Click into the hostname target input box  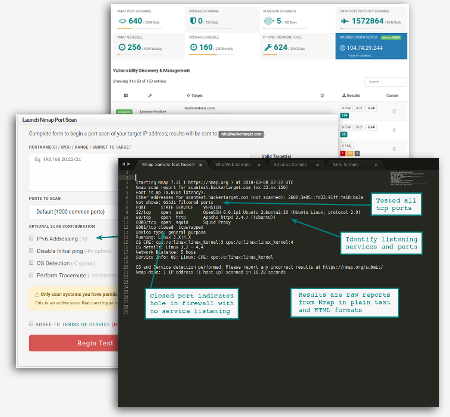74,172
